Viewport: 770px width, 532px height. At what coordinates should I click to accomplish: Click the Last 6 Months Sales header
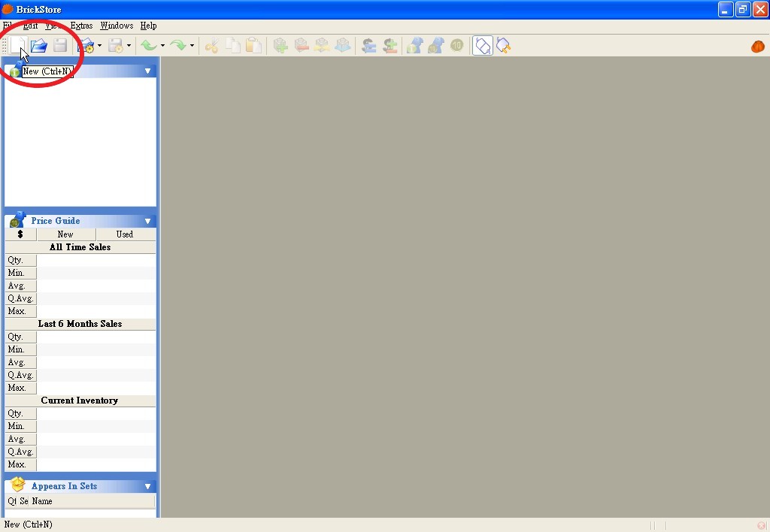coord(80,323)
